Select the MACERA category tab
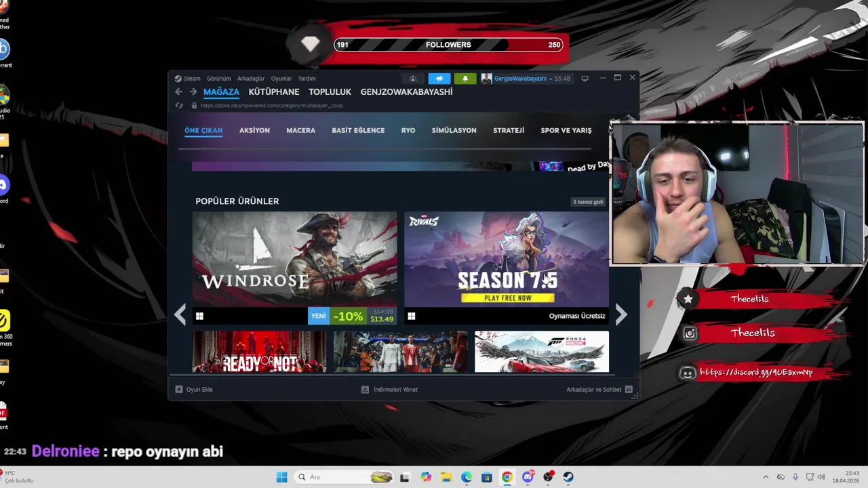The image size is (868, 488). 300,130
